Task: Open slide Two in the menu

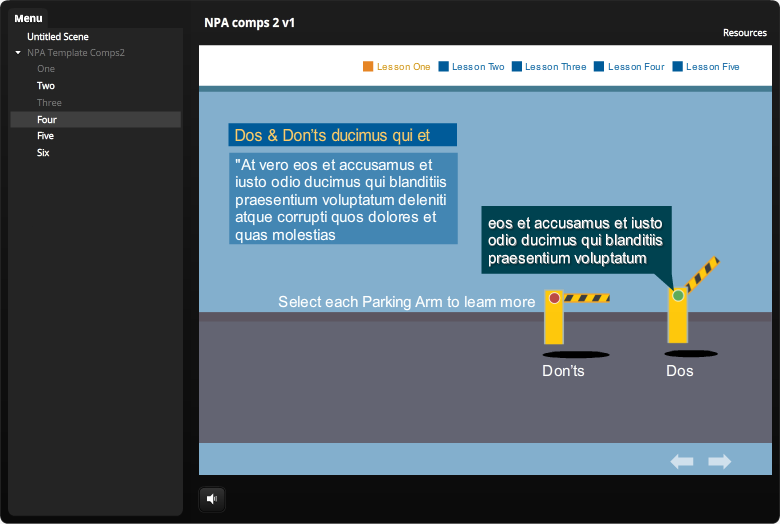Action: pos(46,86)
